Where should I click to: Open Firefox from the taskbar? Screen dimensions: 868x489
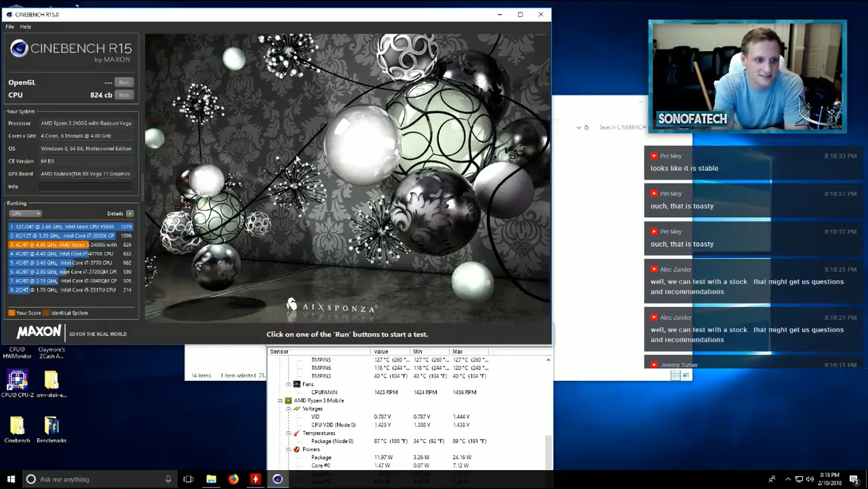[233, 479]
